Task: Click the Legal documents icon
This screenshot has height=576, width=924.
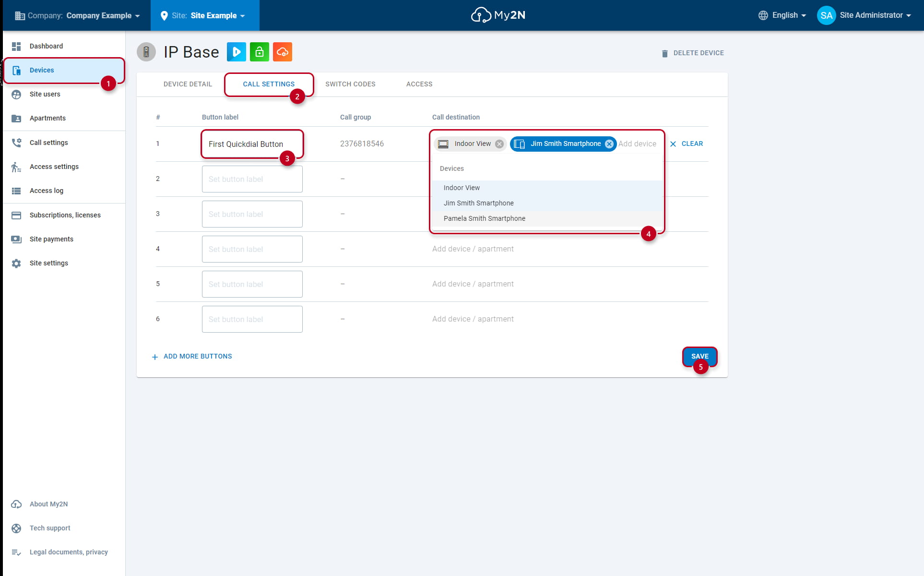Action: pos(16,552)
